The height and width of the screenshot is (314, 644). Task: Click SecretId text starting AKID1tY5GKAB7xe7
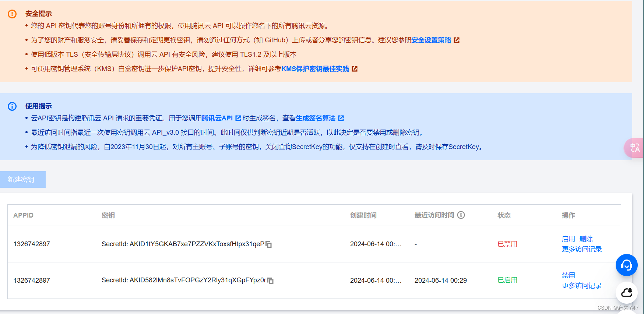tap(183, 244)
